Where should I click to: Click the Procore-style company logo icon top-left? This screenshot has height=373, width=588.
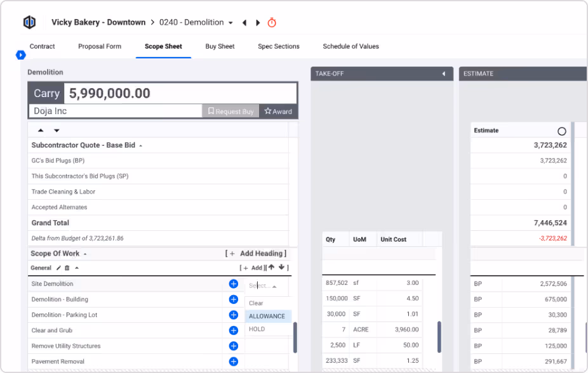[x=29, y=22]
